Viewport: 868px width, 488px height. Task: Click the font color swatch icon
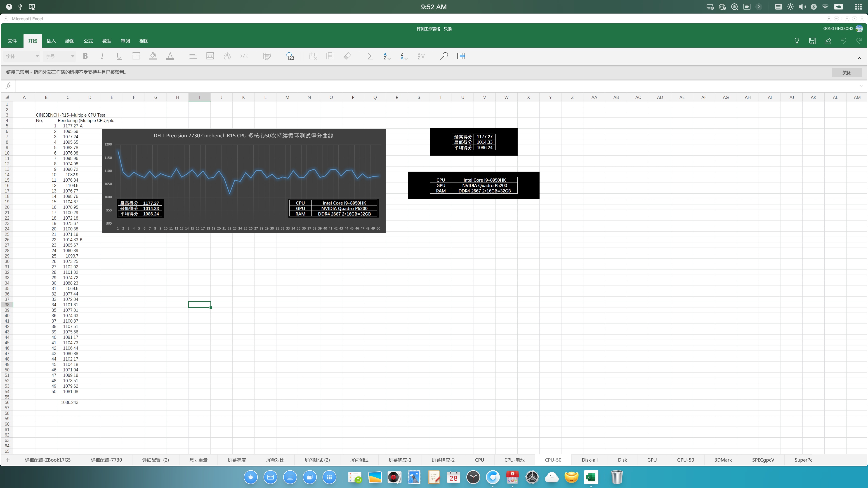pyautogui.click(x=170, y=56)
